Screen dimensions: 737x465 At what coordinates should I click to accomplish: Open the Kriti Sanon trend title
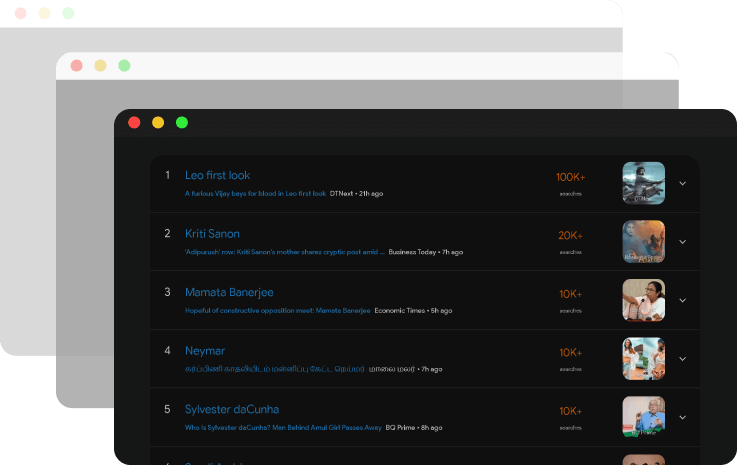point(212,234)
